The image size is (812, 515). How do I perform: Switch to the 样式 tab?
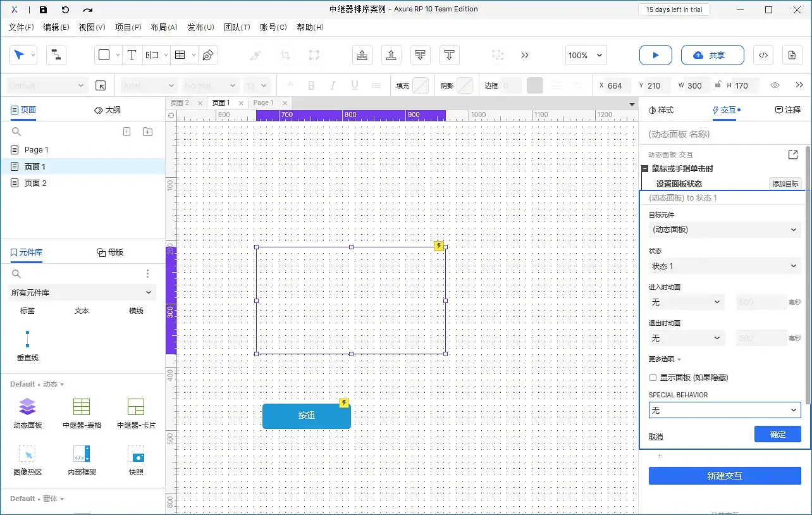point(661,110)
